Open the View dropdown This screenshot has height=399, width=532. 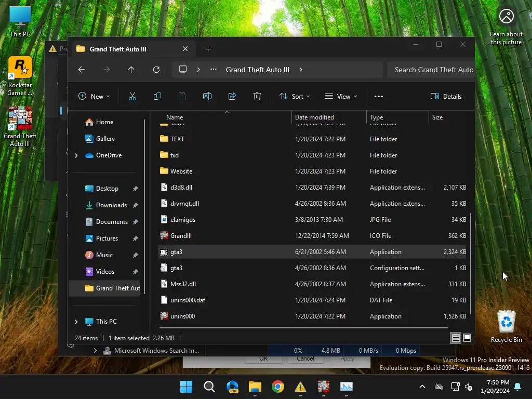(x=341, y=96)
